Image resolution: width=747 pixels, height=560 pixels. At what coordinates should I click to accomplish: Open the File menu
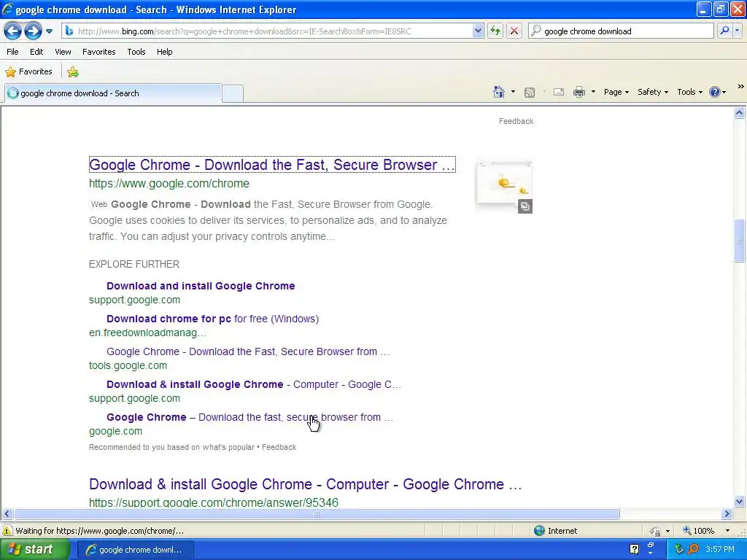[x=13, y=52]
